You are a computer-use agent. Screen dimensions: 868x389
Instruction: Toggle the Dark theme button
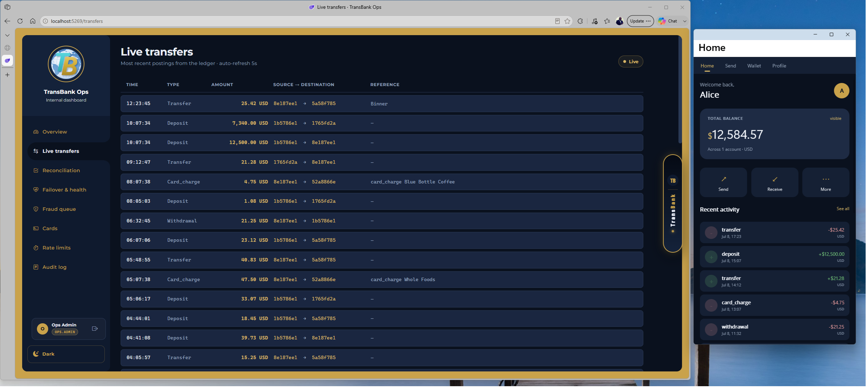pos(66,354)
